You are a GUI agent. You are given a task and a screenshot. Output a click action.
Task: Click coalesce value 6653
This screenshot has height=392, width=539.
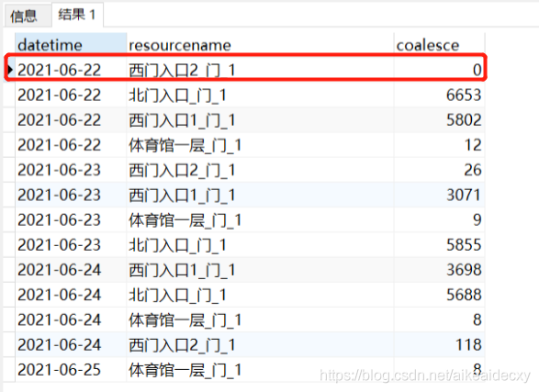464,95
